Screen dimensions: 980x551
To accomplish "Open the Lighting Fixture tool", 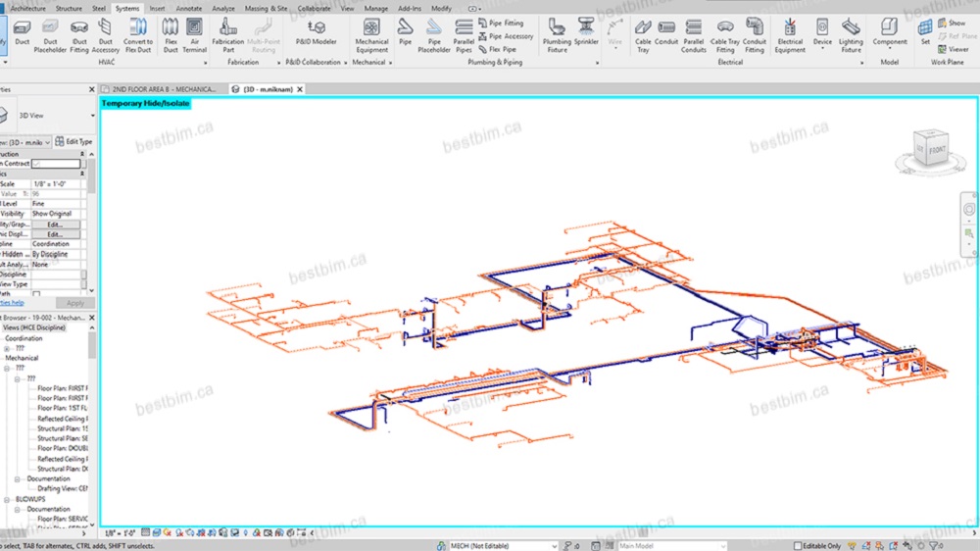I will point(851,35).
